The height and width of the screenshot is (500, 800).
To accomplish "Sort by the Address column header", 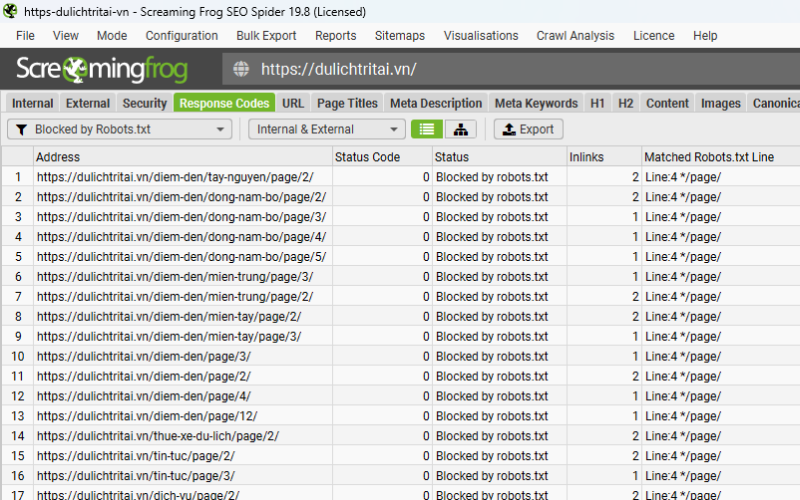I will (x=183, y=157).
